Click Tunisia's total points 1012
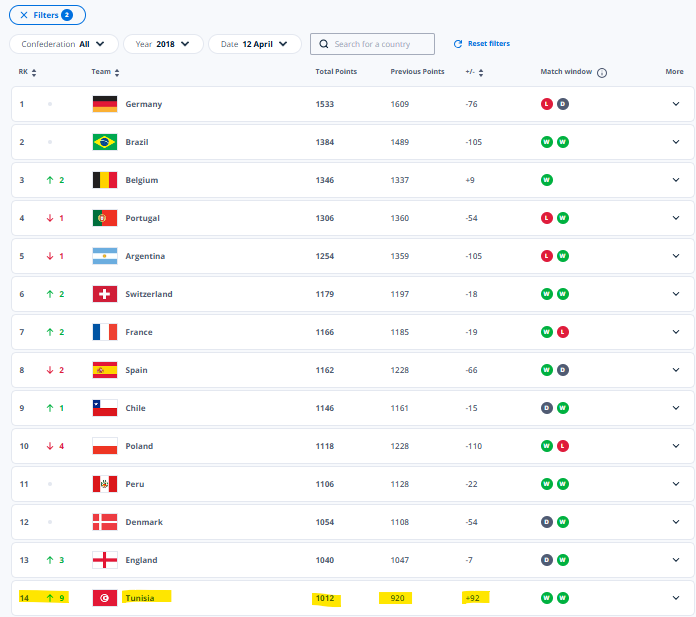 [x=324, y=598]
